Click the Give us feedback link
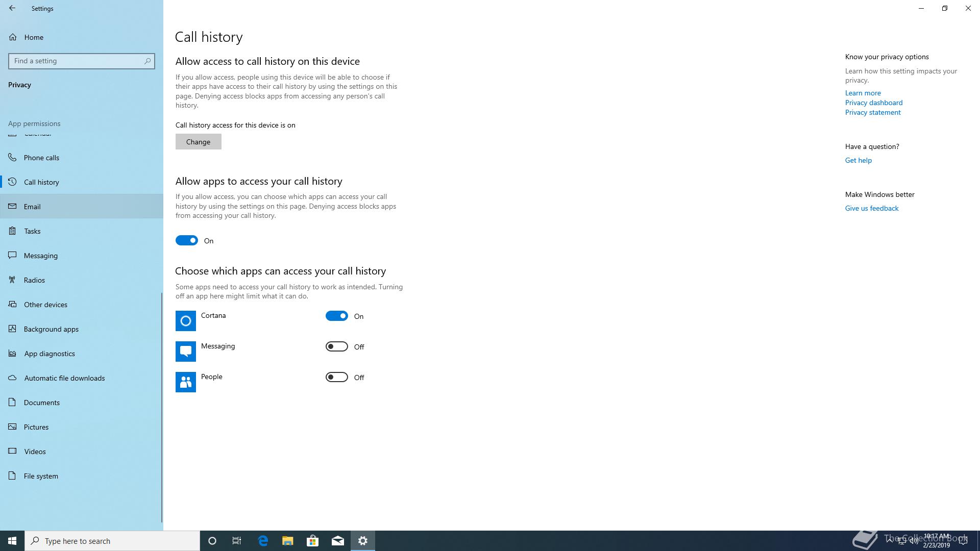The width and height of the screenshot is (980, 551). 871,208
